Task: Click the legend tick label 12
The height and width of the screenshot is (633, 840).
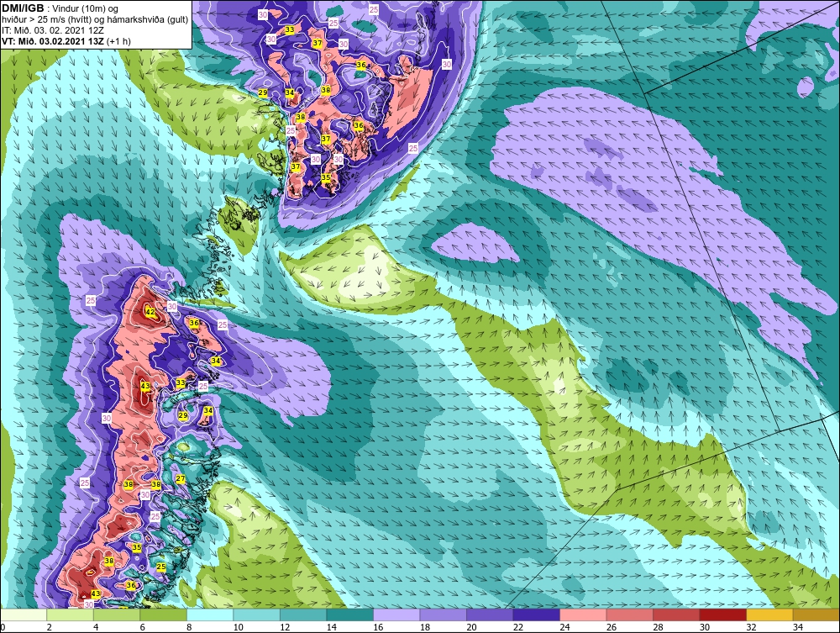Action: 285,627
